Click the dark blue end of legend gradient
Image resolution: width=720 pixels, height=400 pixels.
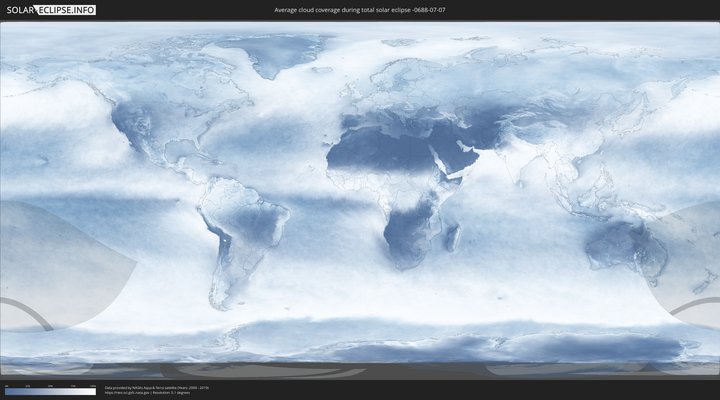coord(8,391)
